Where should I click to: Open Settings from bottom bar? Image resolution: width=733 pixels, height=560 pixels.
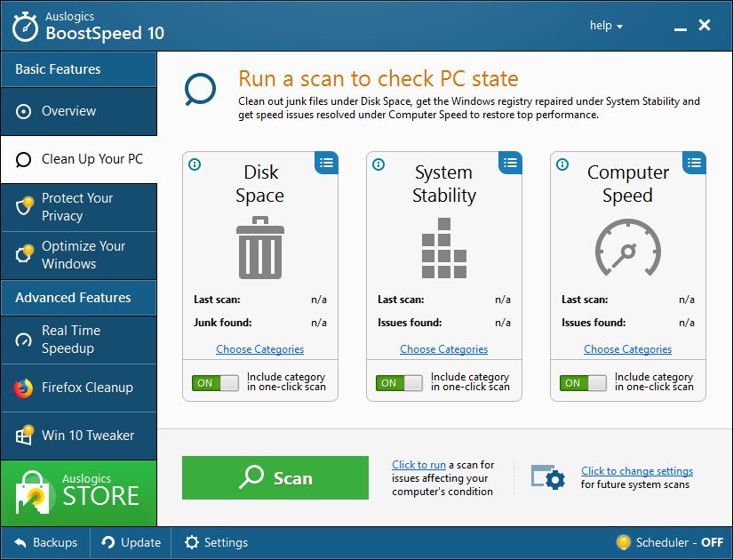[217, 543]
